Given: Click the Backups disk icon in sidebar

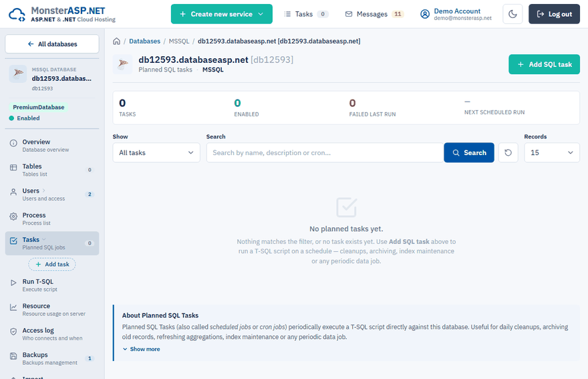Looking at the screenshot, I should point(13,356).
